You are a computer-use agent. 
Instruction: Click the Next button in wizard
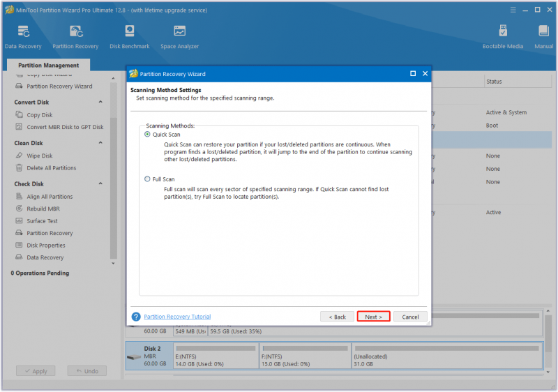373,317
